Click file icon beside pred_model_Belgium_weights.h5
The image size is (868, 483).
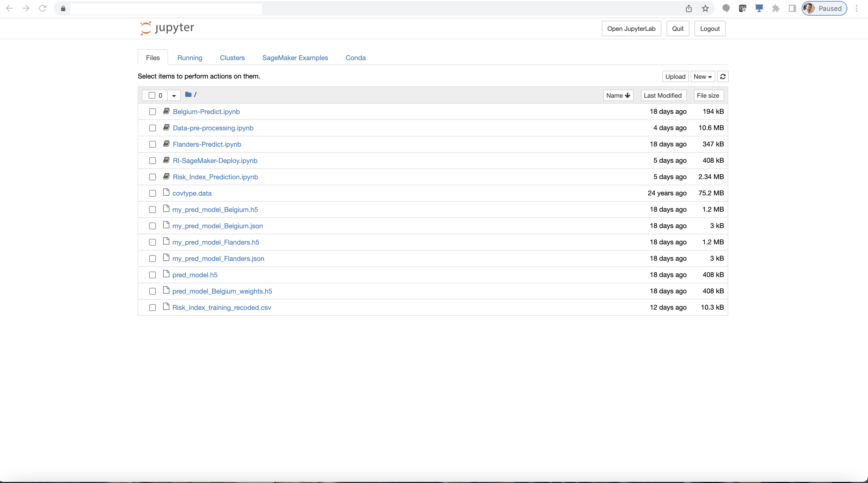(166, 290)
